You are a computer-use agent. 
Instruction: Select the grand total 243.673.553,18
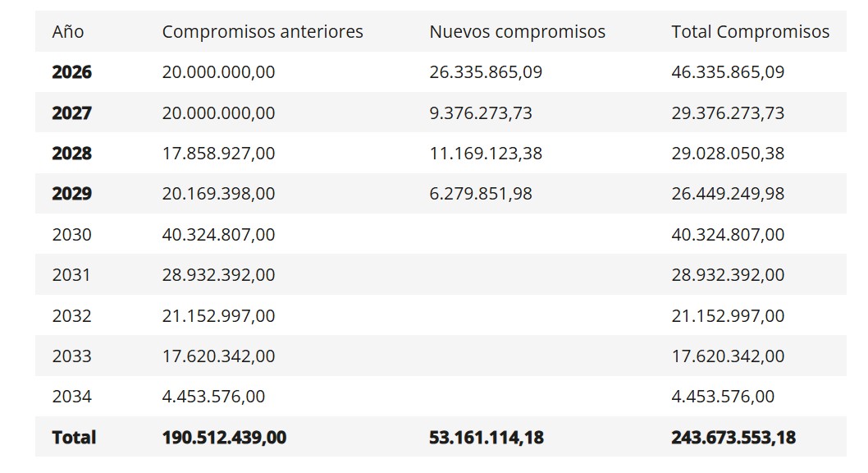(x=733, y=437)
